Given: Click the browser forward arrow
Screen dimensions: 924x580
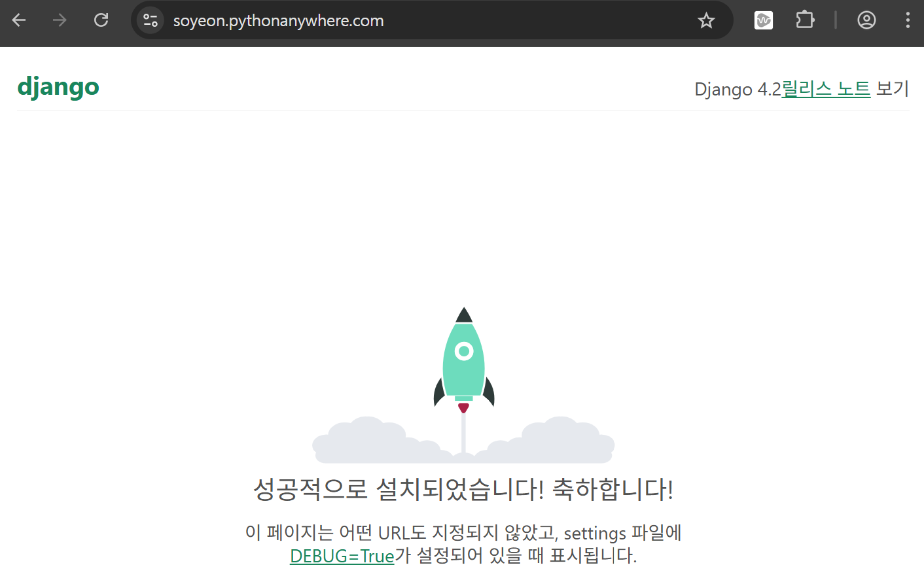Looking at the screenshot, I should click(60, 20).
